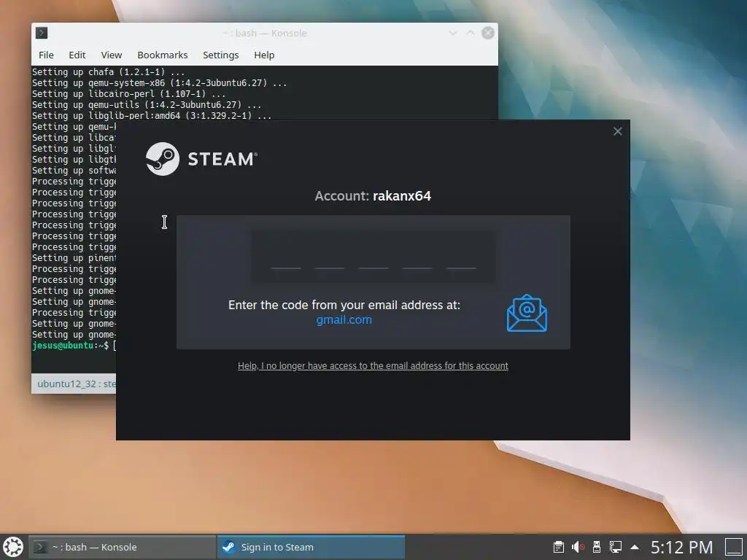This screenshot has height=560, width=747.
Task: Click the muted volume tray icon
Action: 578,547
